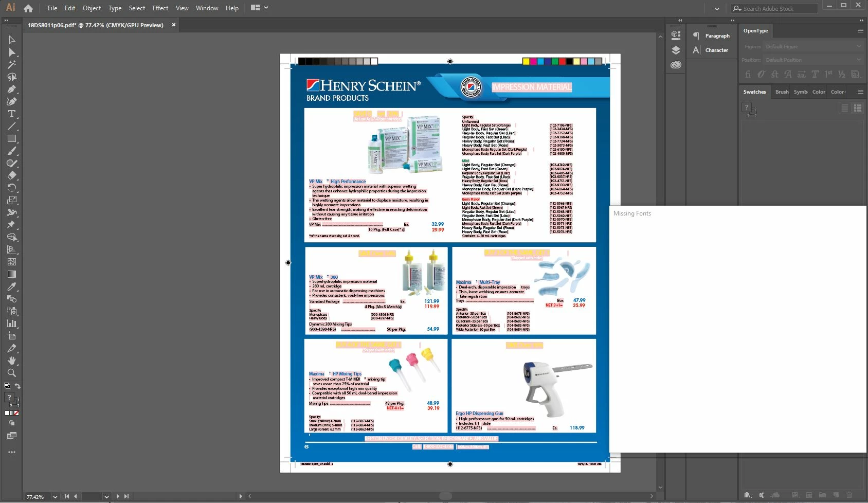Screen dimensions: 868x503
Task: Select the Type tool
Action: pyautogui.click(x=12, y=114)
